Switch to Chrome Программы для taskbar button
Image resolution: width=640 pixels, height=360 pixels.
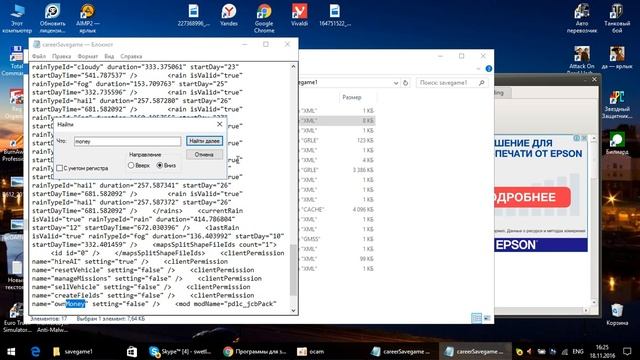click(x=255, y=351)
